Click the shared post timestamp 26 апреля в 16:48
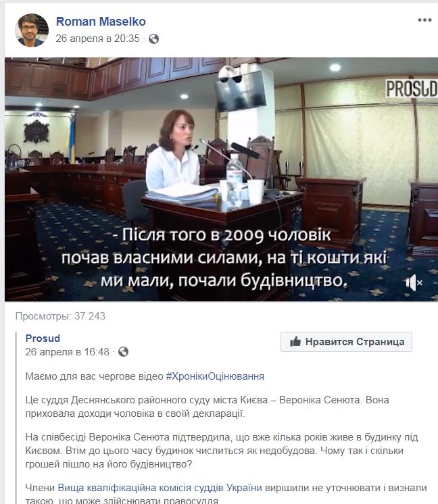 pyautogui.click(x=67, y=351)
